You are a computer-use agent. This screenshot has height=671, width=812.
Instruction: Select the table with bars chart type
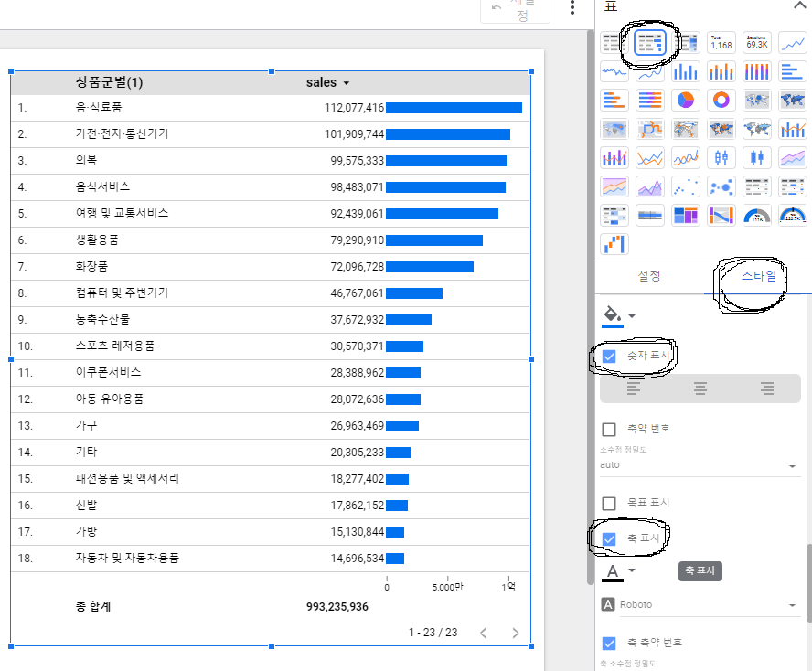(650, 42)
